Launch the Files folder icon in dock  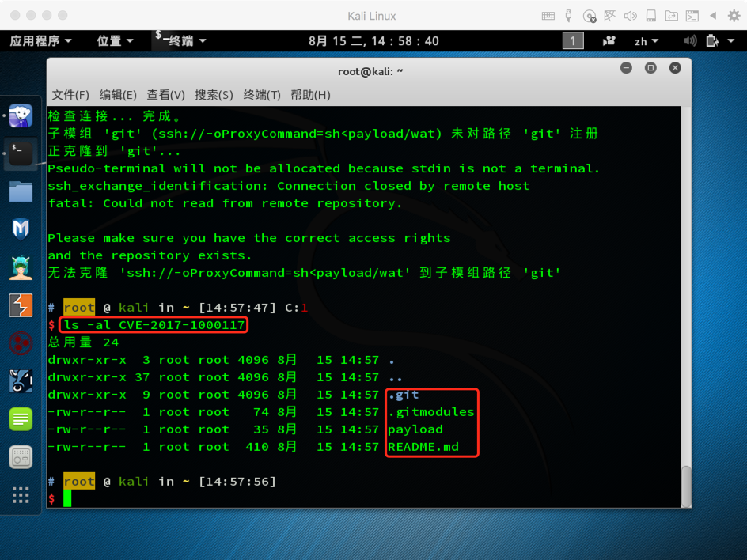pyautogui.click(x=21, y=191)
